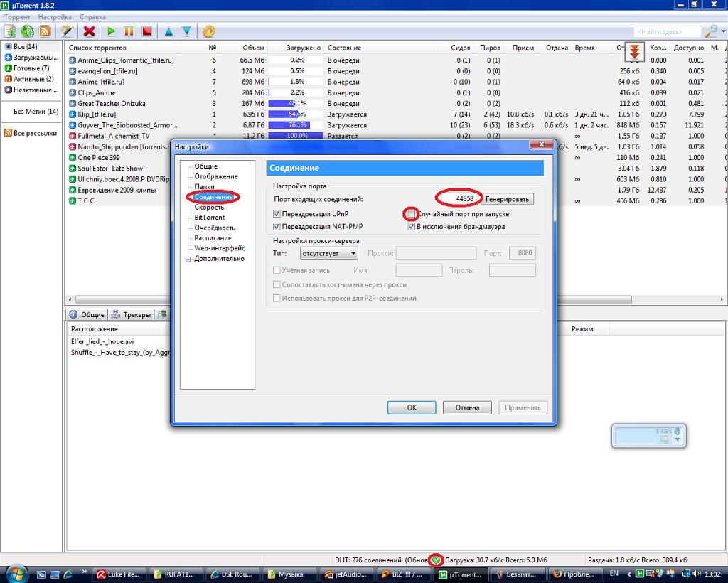Click the red Stop torrent icon
728x583 pixels.
(x=146, y=31)
